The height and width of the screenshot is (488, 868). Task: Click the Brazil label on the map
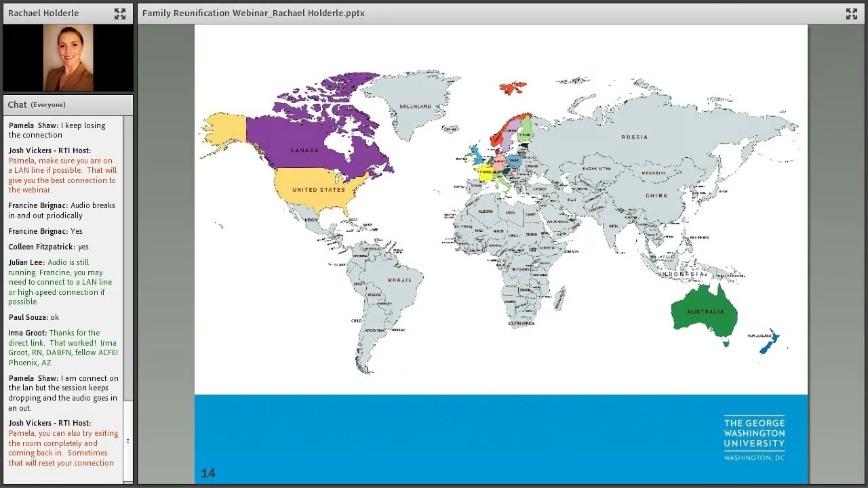(399, 280)
